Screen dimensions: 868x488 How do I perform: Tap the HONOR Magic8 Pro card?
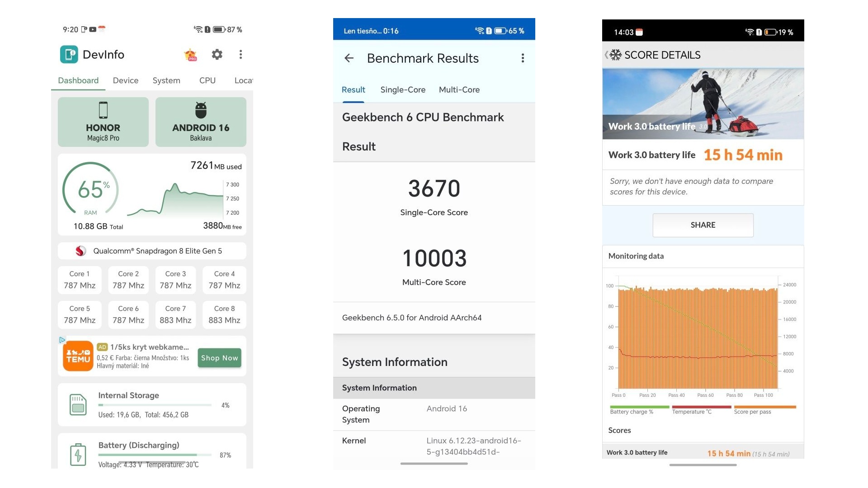pyautogui.click(x=103, y=122)
